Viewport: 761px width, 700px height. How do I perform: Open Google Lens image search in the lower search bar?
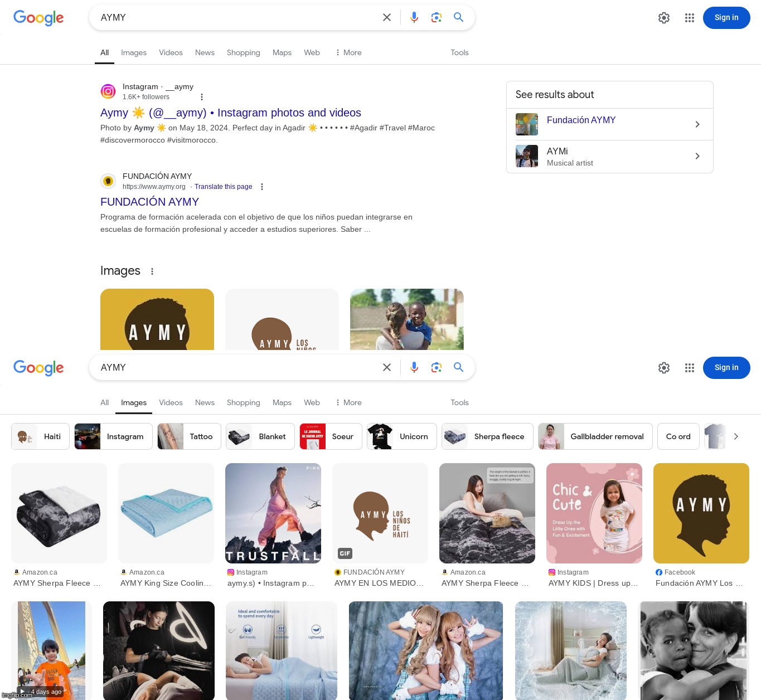[436, 367]
